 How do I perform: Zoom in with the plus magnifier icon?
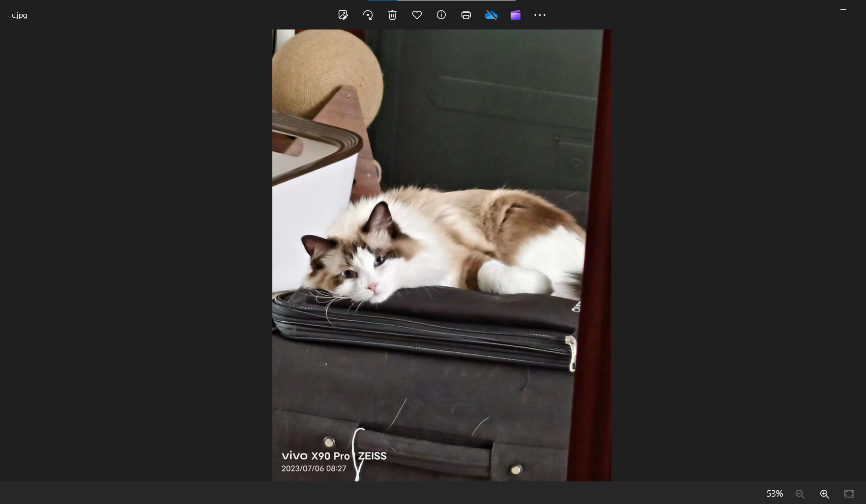(x=824, y=494)
